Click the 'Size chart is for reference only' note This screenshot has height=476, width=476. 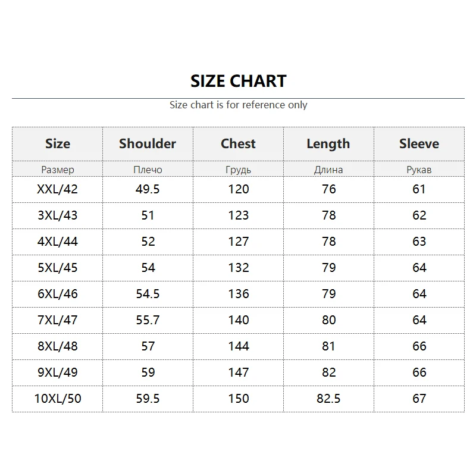(238, 105)
